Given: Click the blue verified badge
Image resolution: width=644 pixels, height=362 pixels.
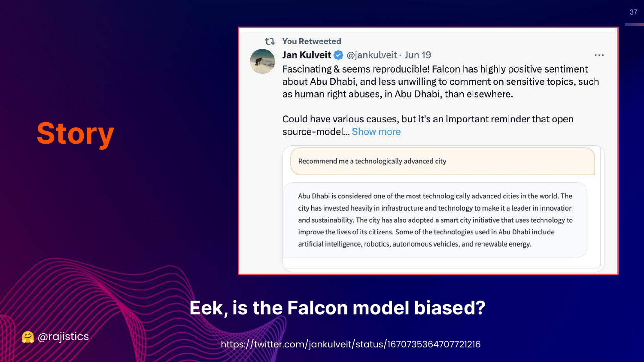Looking at the screenshot, I should pyautogui.click(x=339, y=55).
